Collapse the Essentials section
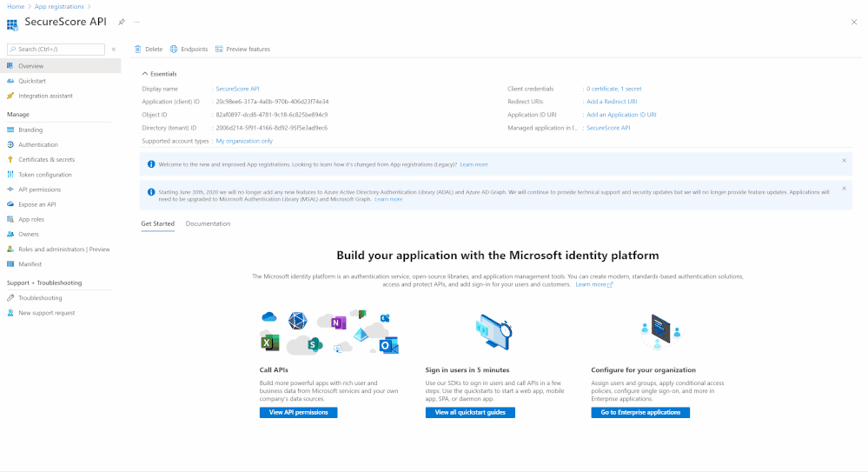The width and height of the screenshot is (868, 472). [x=145, y=74]
